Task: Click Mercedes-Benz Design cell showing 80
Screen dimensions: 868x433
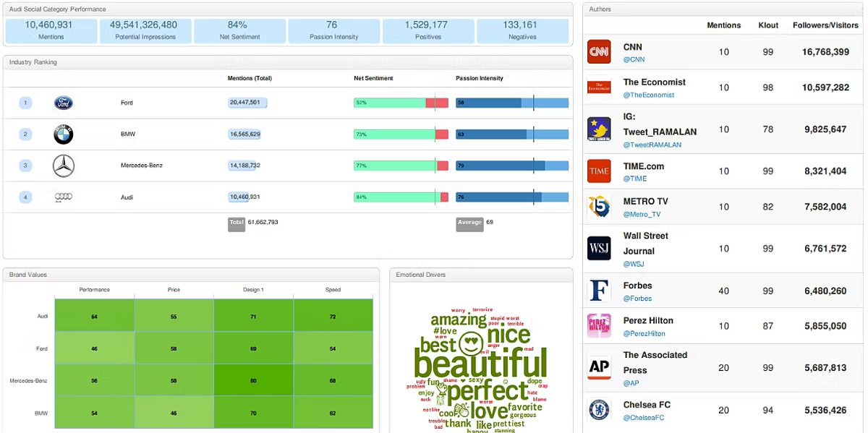Action: click(x=254, y=380)
